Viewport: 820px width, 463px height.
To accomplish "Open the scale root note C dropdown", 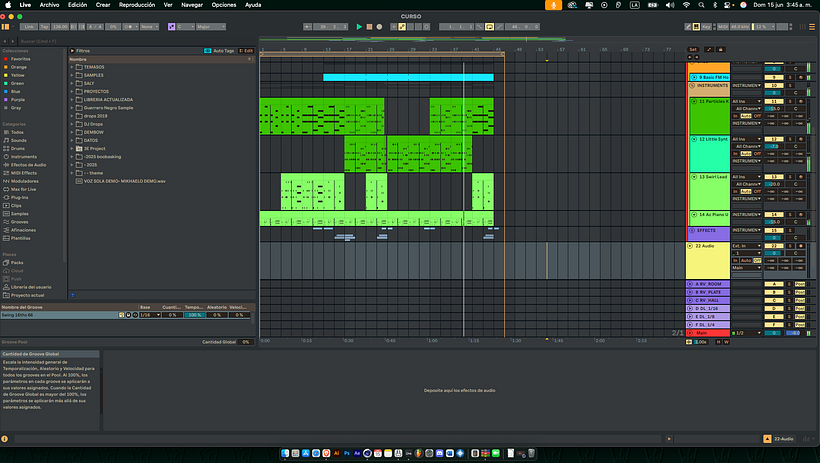I will tap(186, 27).
